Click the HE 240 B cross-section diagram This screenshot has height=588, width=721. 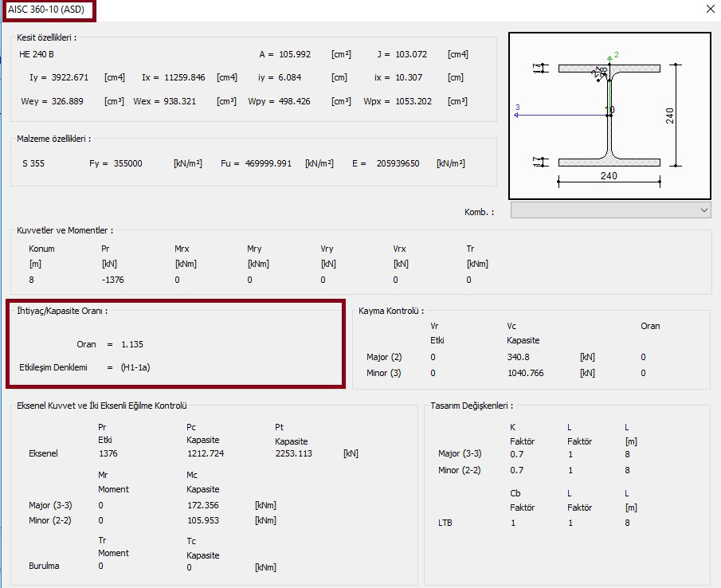coord(609,116)
